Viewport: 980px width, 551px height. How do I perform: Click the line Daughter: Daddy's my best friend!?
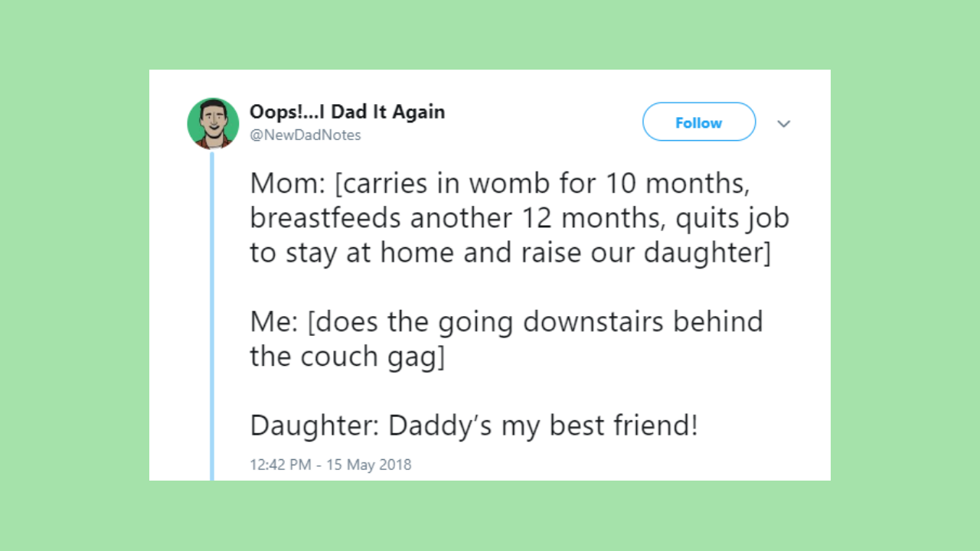pos(474,425)
